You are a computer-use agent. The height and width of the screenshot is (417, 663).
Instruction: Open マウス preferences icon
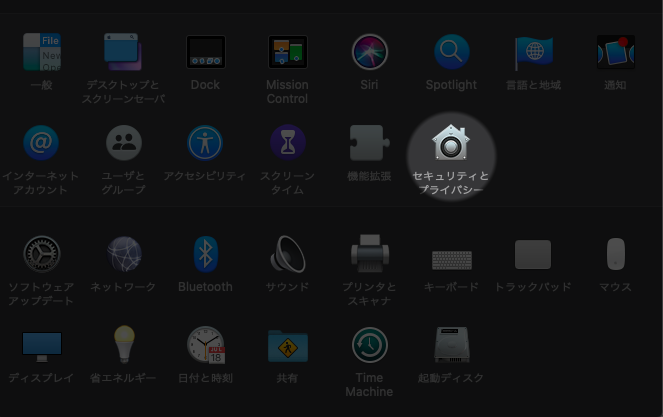[x=616, y=254]
